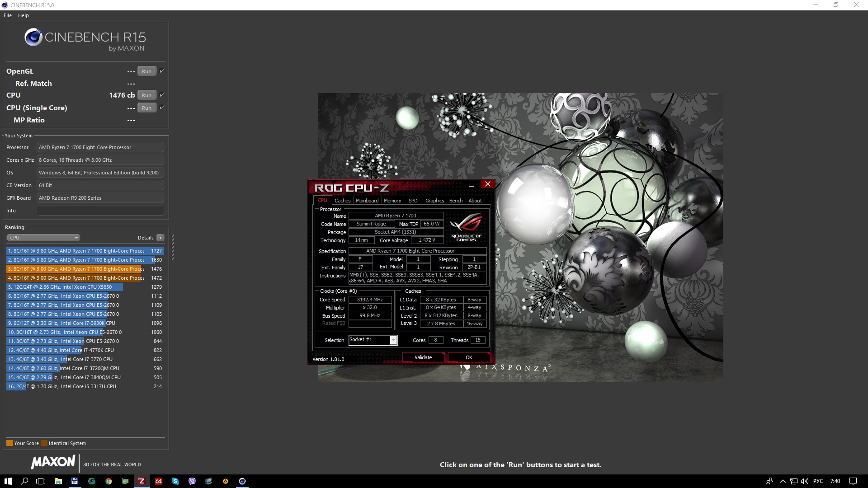
Task: Switch to the Mainboard tab in CPU-Z
Action: [367, 201]
